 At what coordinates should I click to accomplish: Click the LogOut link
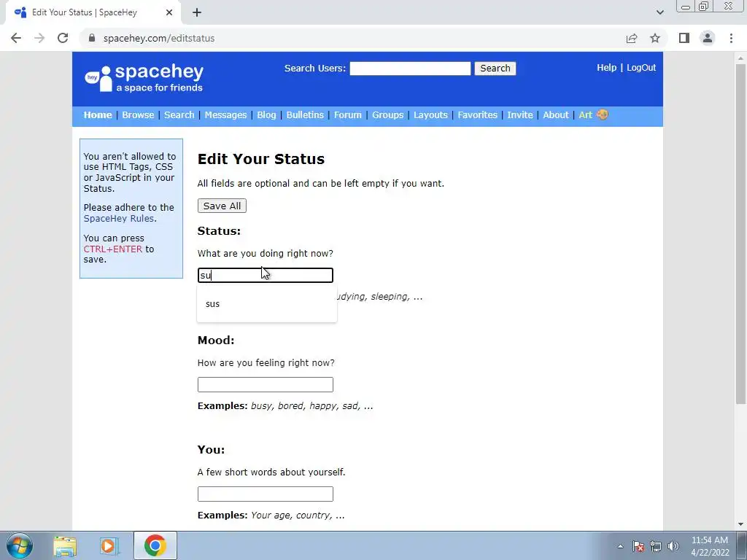click(641, 68)
